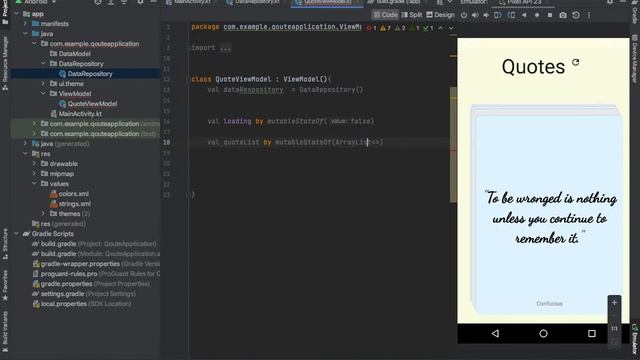The height and width of the screenshot is (360, 640).
Task: Rotate the emulator right
Action: point(511,15)
